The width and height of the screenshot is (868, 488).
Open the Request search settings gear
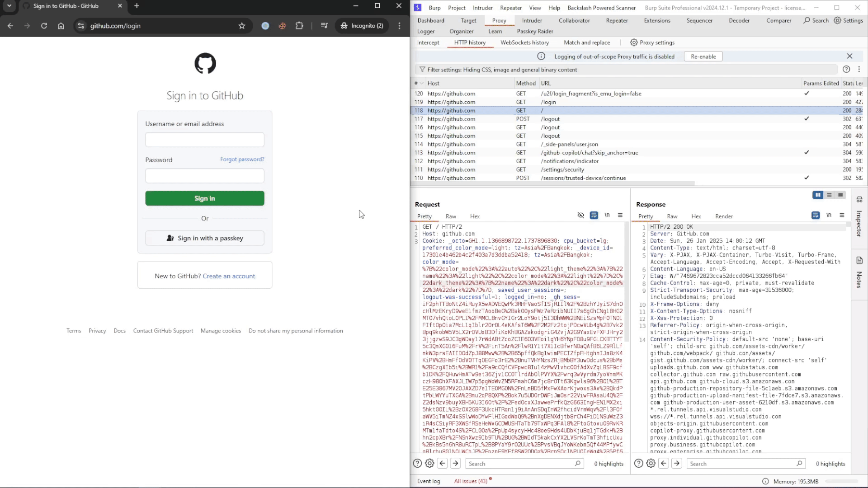(x=429, y=463)
